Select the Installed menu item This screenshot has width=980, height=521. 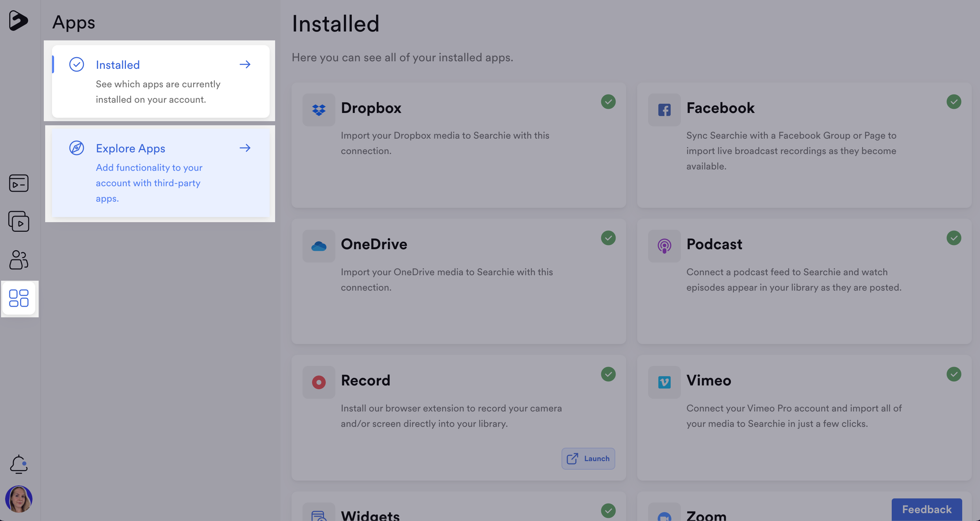(160, 81)
